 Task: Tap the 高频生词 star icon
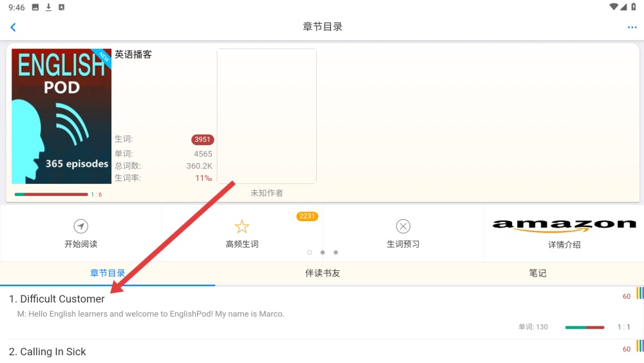241,226
